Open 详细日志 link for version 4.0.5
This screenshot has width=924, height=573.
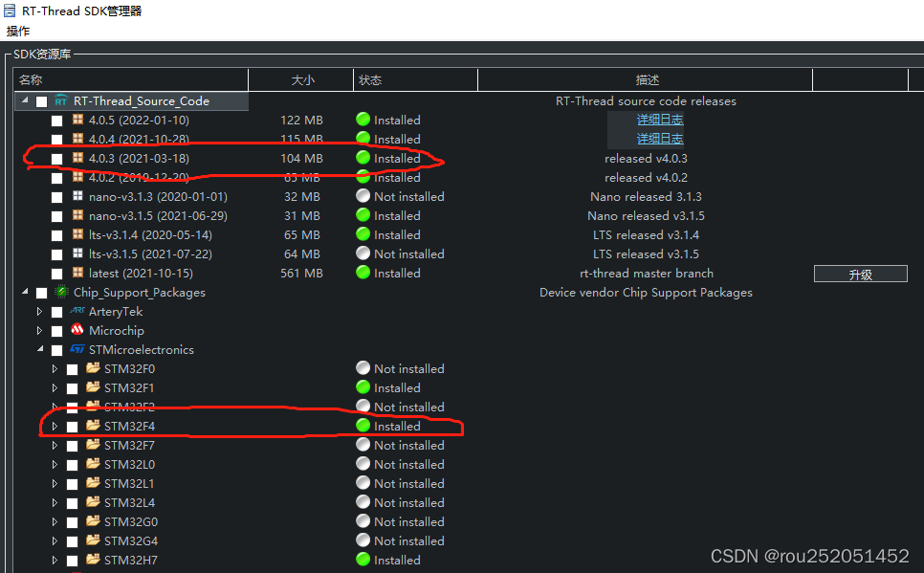tap(660, 120)
